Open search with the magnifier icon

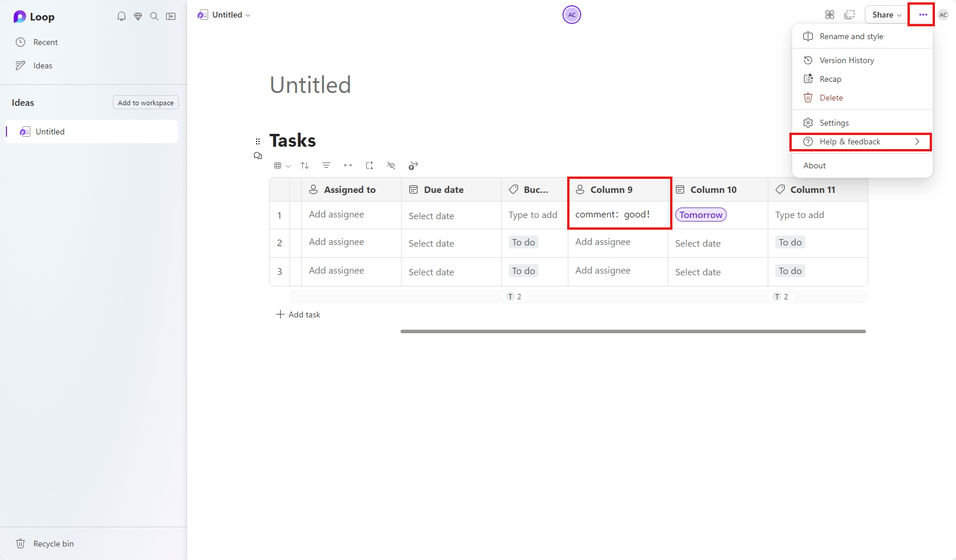tap(154, 16)
